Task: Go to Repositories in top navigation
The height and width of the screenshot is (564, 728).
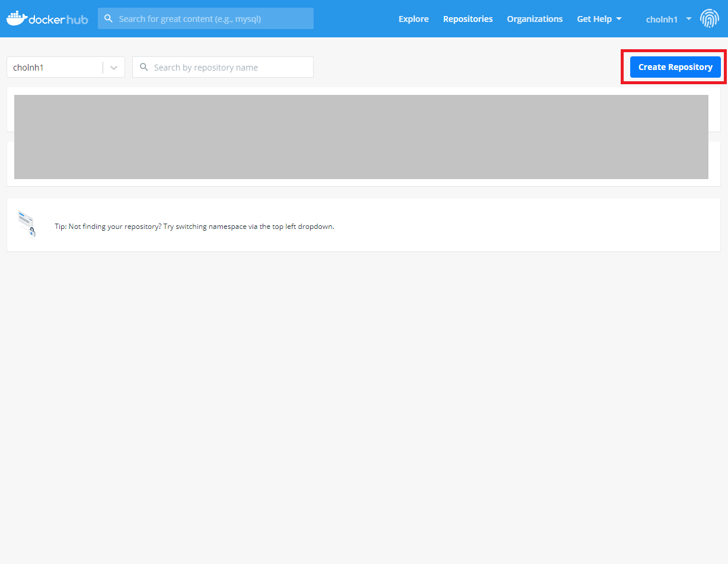Action: (x=468, y=19)
